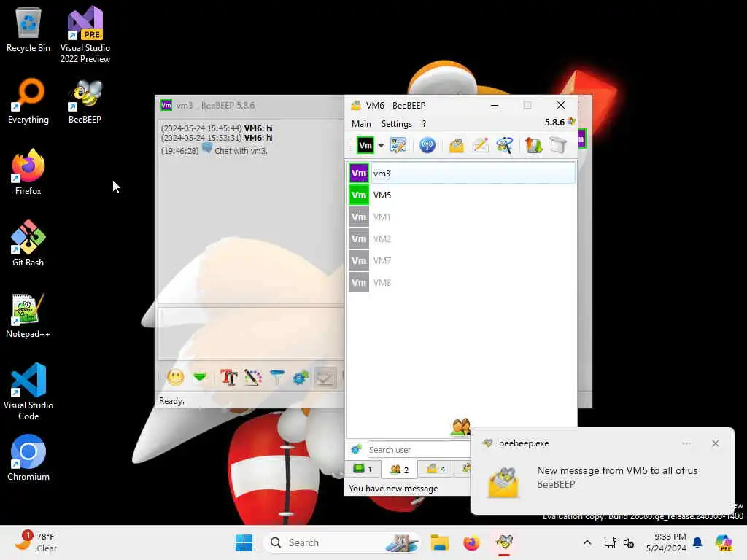Select user vm3 in the user list
This screenshot has height=560, width=747.
(x=461, y=174)
